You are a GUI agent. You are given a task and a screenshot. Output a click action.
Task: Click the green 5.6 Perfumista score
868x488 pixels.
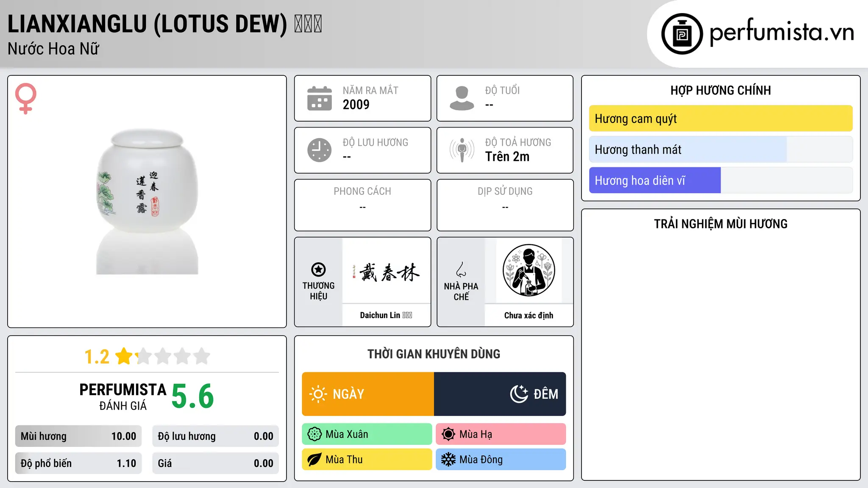tap(193, 396)
